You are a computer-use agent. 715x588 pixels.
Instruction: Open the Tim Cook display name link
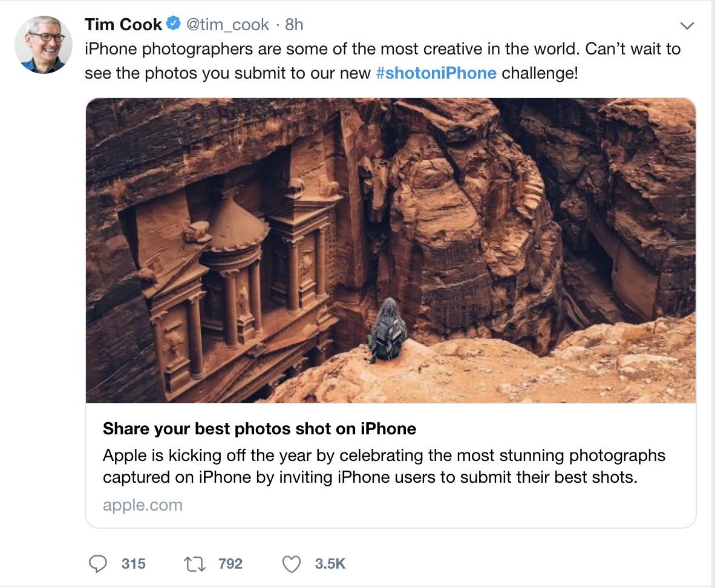pyautogui.click(x=123, y=25)
